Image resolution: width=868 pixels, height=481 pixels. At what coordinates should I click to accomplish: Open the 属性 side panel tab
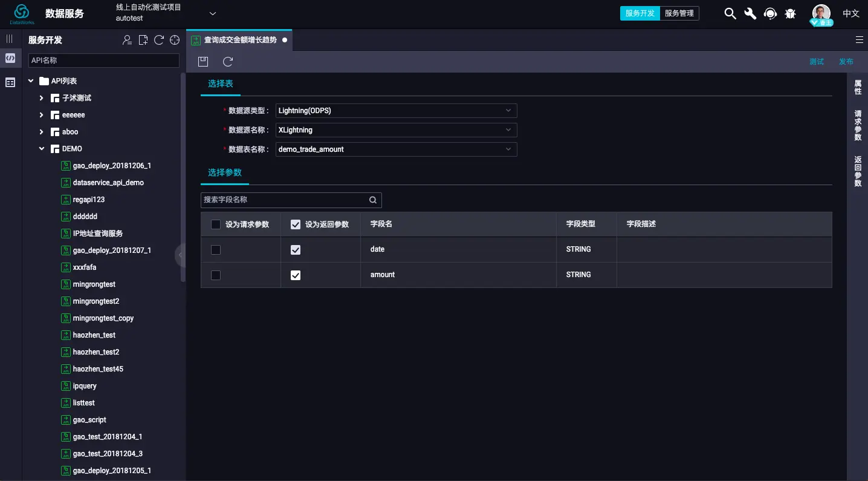(x=858, y=87)
